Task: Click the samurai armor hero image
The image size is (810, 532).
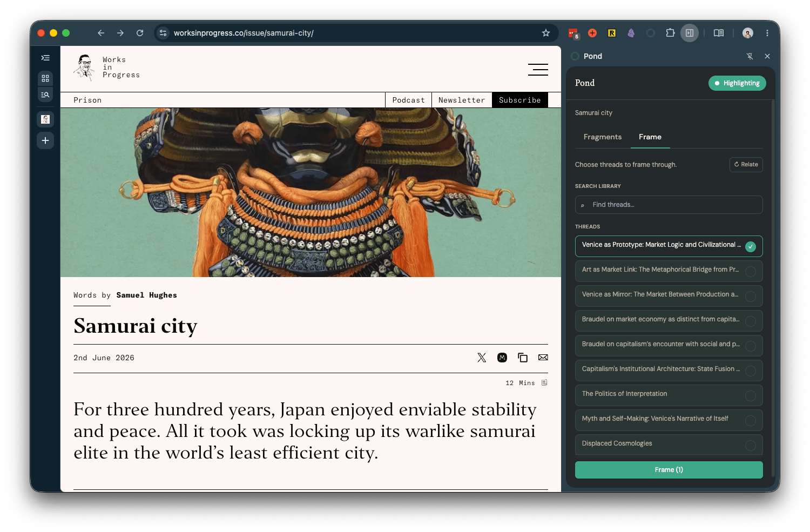Action: (310, 192)
